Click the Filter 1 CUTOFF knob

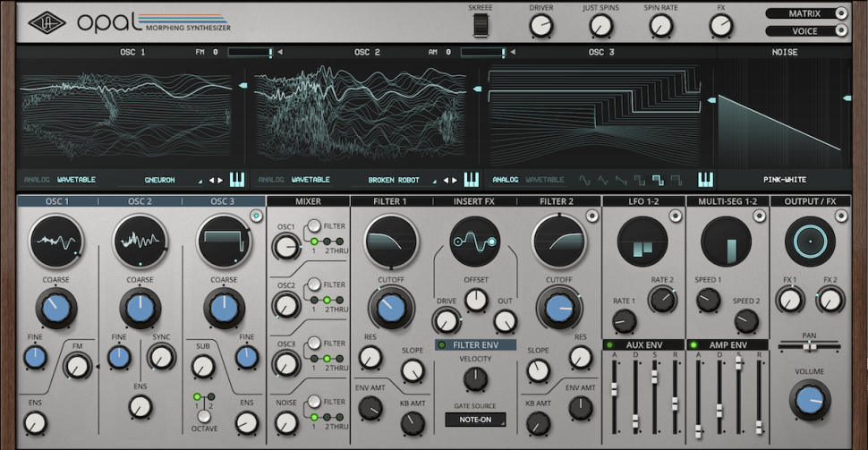click(391, 309)
